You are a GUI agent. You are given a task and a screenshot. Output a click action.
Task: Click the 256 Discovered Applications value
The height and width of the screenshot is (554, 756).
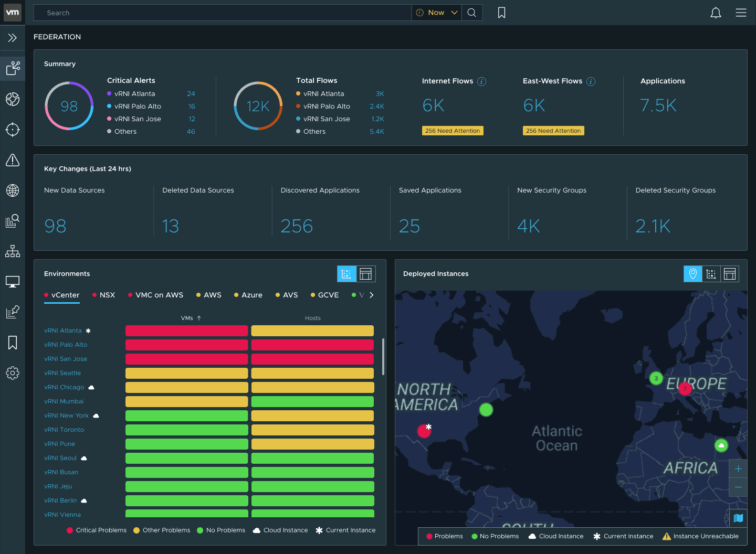(x=297, y=226)
